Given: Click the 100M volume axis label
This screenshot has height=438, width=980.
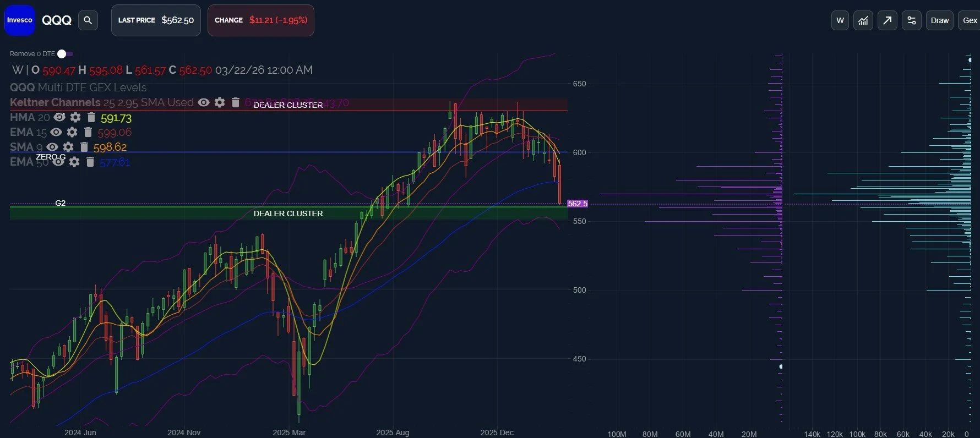Looking at the screenshot, I should 617,434.
